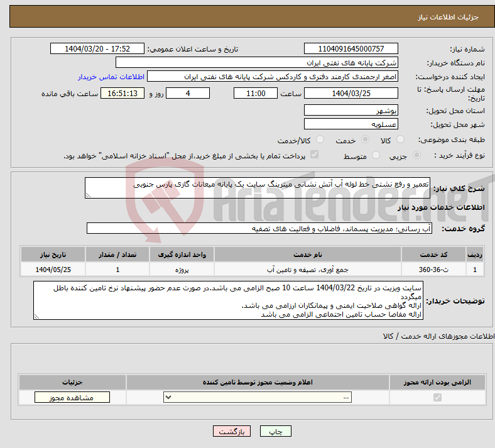The height and width of the screenshot is (448, 495).
Task: Click the کد خدمت column header
Action: pos(434,254)
